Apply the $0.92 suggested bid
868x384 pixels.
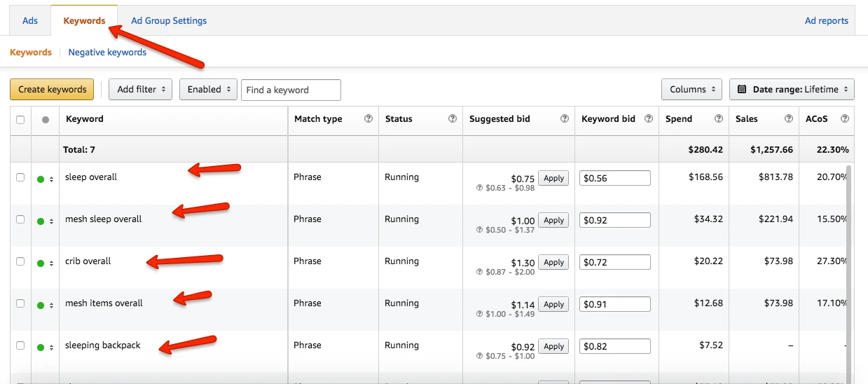click(553, 346)
